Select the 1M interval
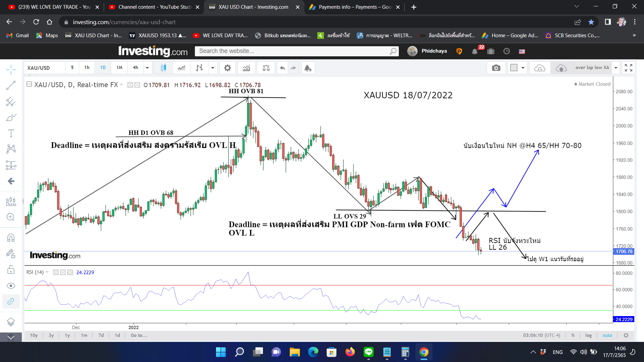 coord(119,68)
